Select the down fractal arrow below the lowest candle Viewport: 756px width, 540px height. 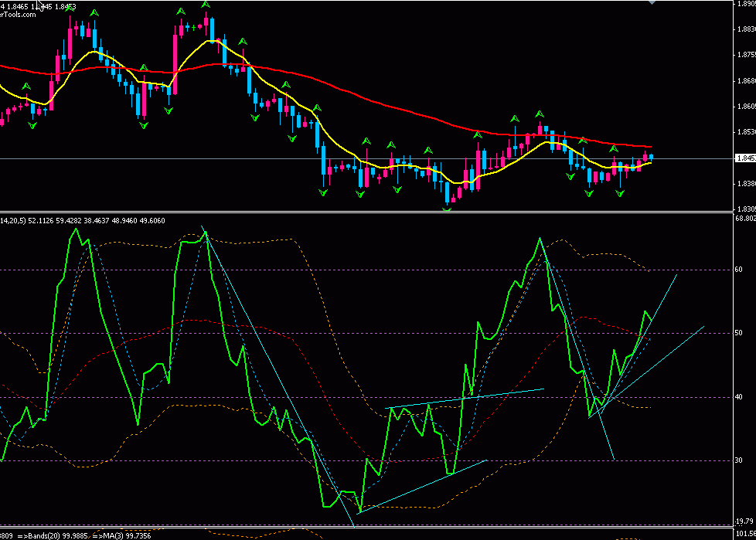click(x=448, y=207)
